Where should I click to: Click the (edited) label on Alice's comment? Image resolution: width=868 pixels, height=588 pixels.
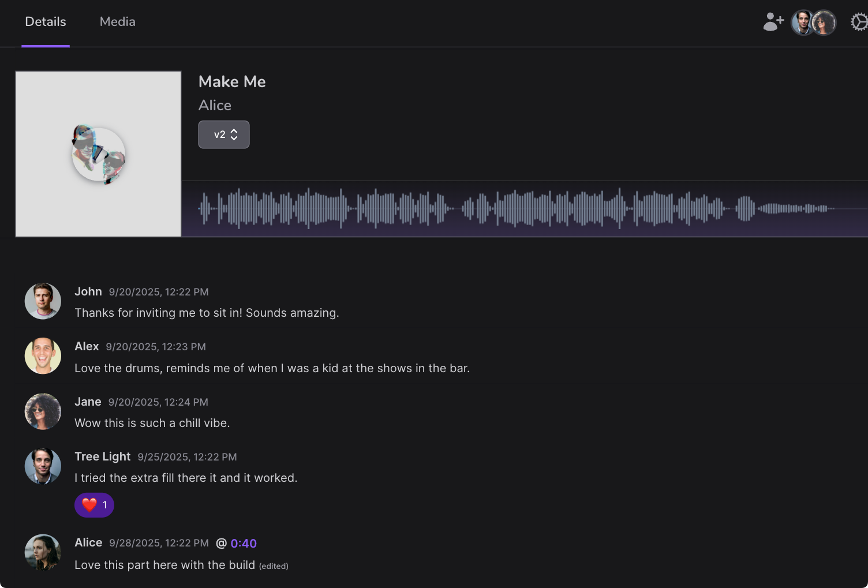point(274,565)
